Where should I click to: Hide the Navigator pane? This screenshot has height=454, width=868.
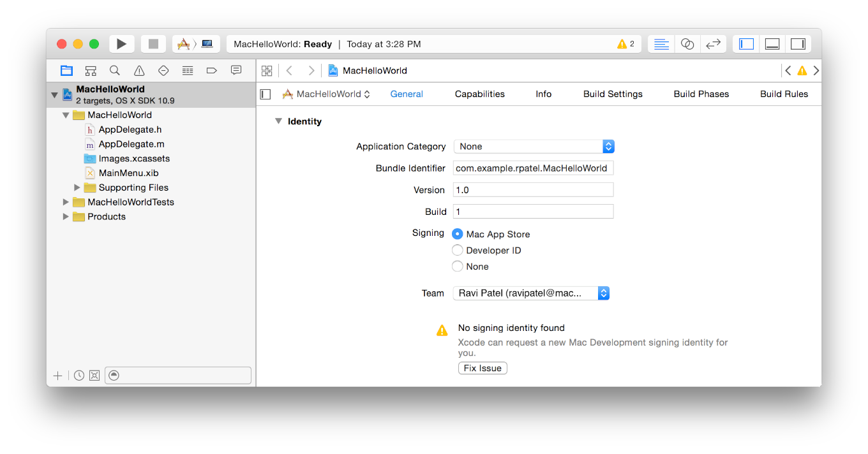pos(746,44)
